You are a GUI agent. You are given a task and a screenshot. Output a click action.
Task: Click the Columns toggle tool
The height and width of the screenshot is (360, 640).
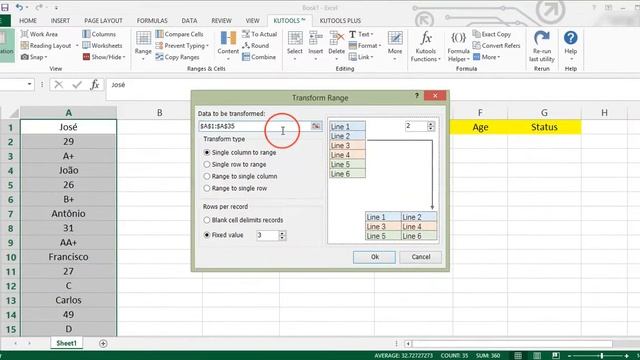click(99, 34)
